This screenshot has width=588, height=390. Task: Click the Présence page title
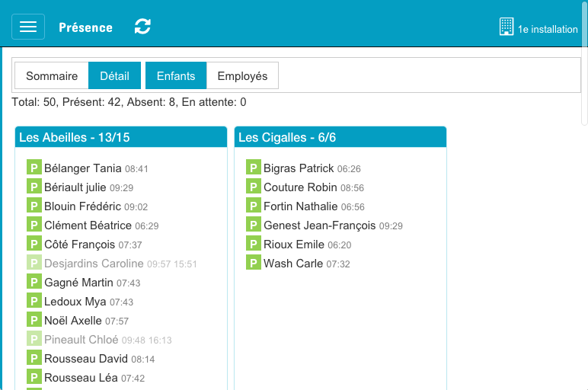tap(85, 27)
